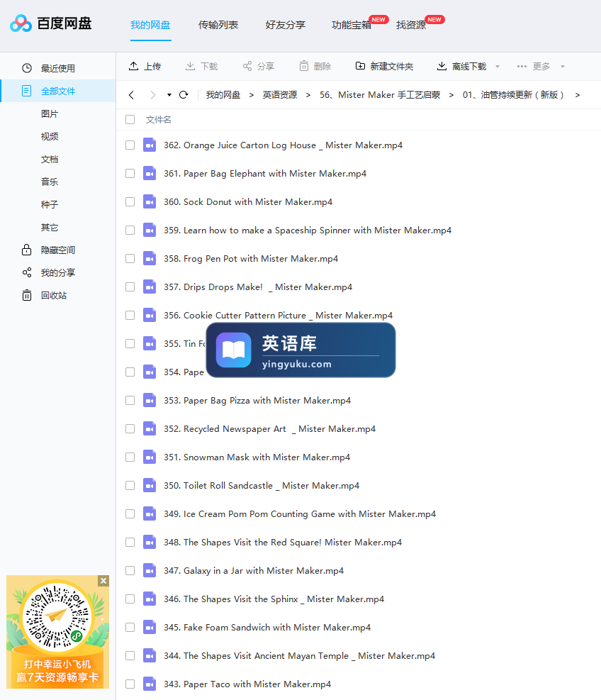Click the my shares icon in sidebar
Viewport: 601px width, 700px height.
click(27, 272)
